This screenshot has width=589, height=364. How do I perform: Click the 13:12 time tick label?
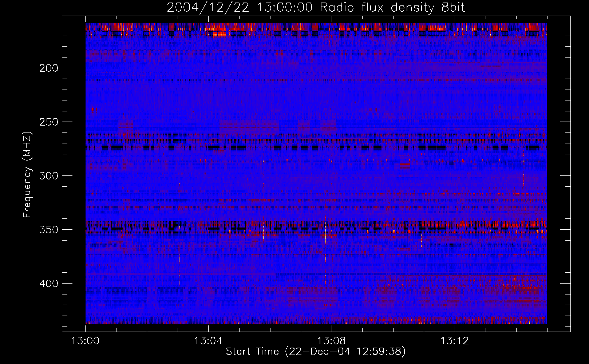pyautogui.click(x=454, y=341)
